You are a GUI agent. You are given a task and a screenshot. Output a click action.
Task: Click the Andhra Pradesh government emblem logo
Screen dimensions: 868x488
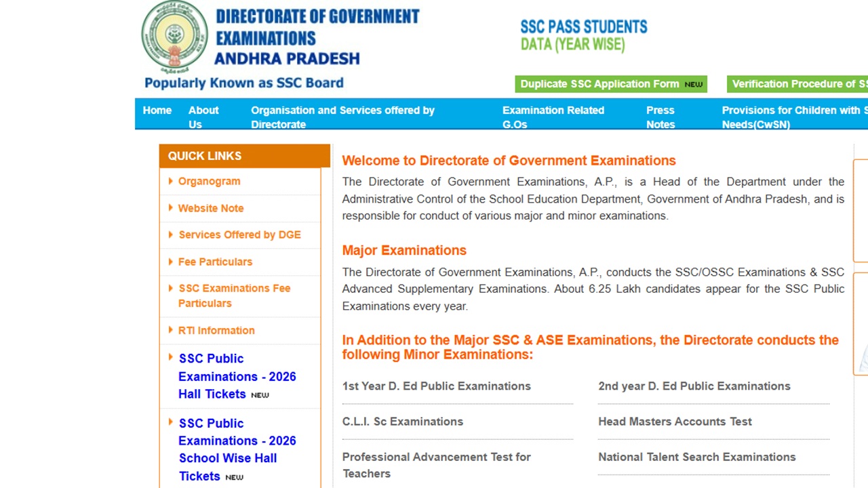(174, 34)
